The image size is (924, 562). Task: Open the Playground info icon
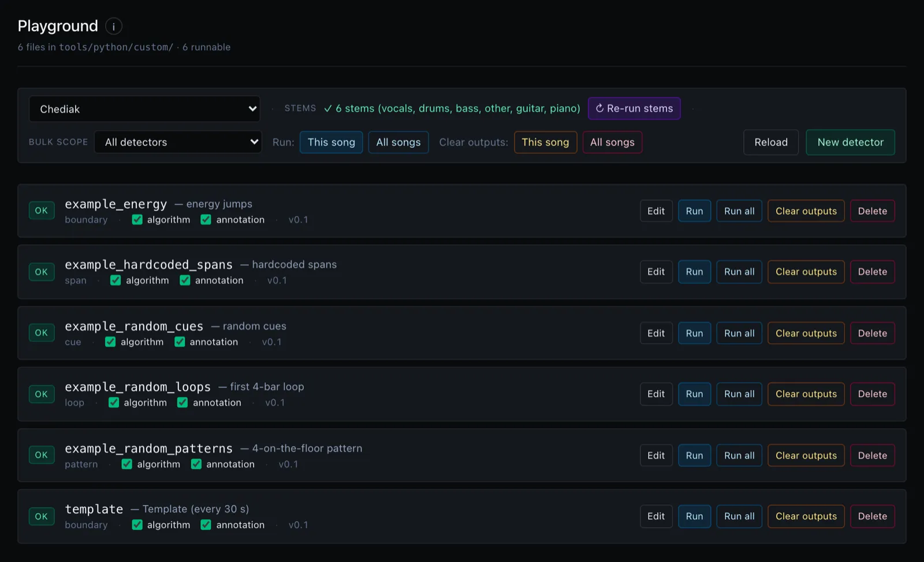114,27
